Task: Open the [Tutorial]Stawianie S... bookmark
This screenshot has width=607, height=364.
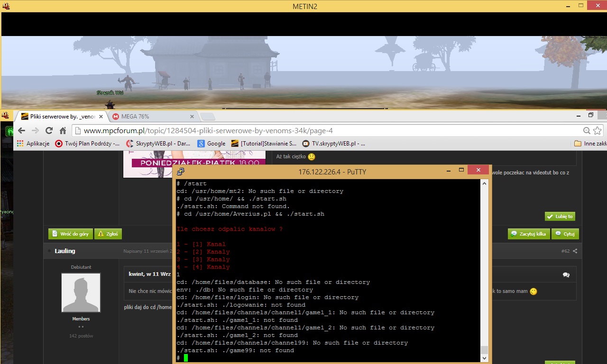Action: point(263,144)
